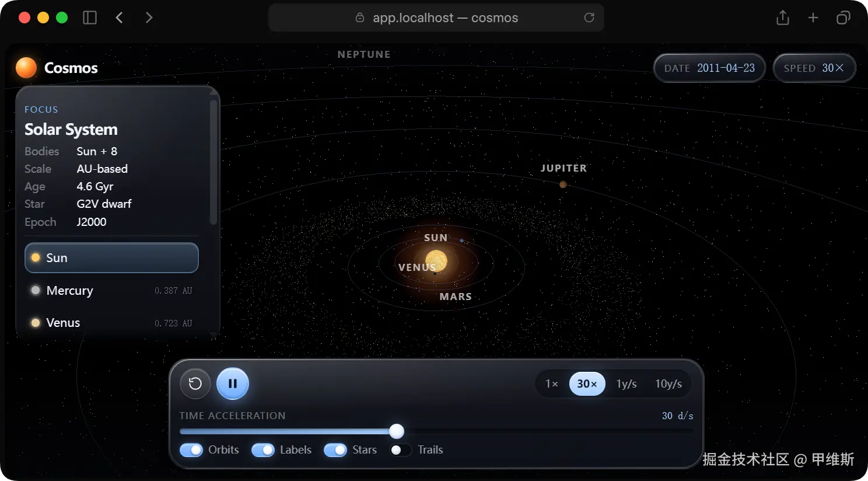868x481 pixels.
Task: Click the '30 d/s' acceleration readout
Action: pos(677,416)
